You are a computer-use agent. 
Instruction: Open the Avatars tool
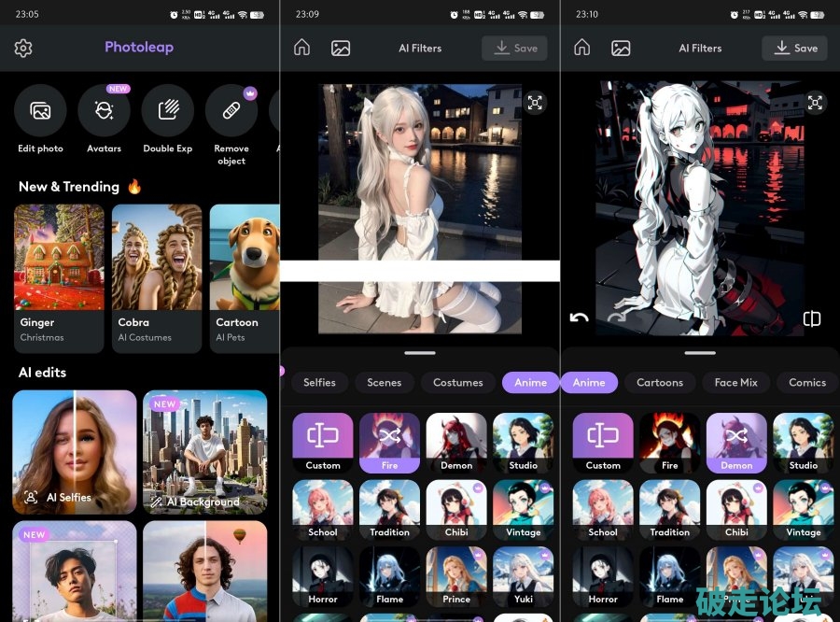tap(104, 111)
